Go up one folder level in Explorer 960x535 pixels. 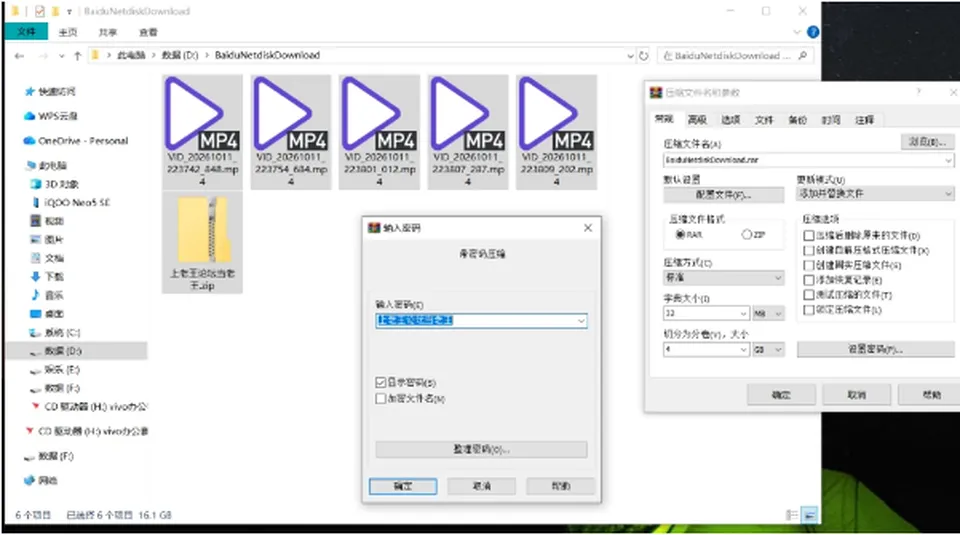(77, 56)
